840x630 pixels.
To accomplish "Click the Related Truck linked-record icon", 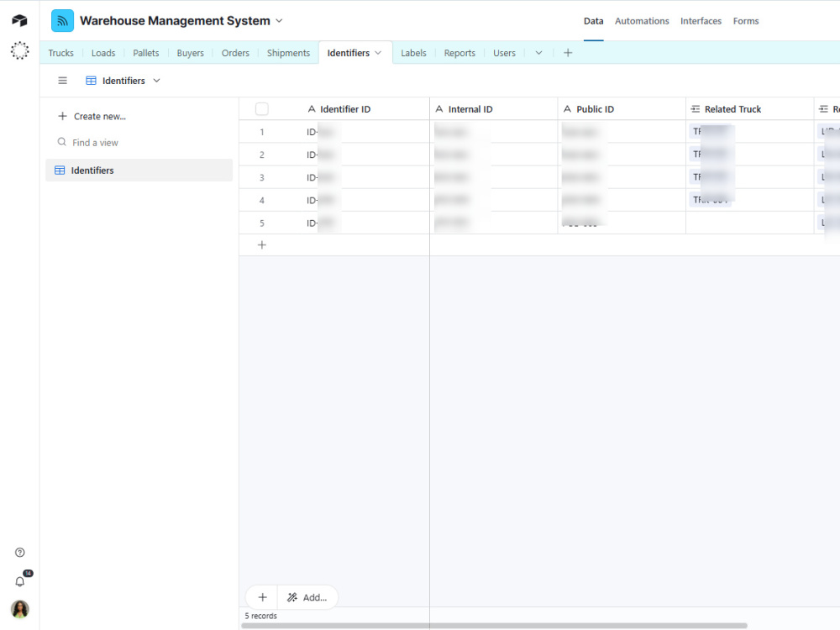I will (x=696, y=108).
